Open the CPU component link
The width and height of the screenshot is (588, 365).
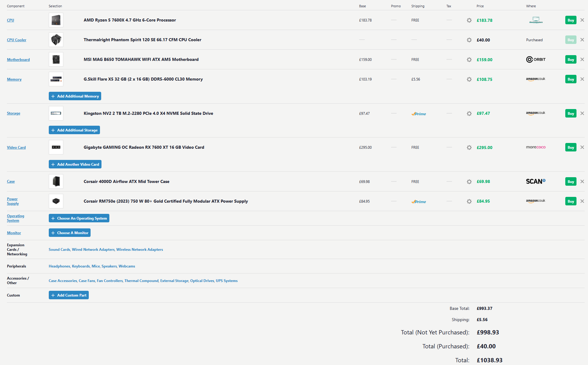(x=11, y=20)
